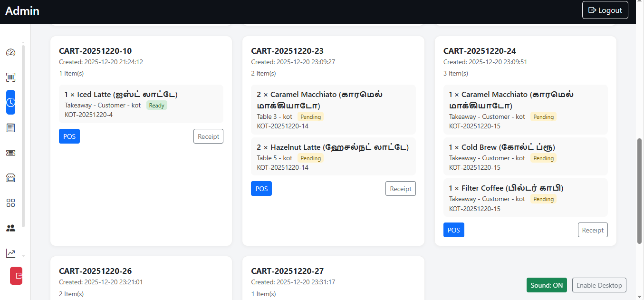
Task: Toggle the Sound: ON button
Action: point(547,285)
